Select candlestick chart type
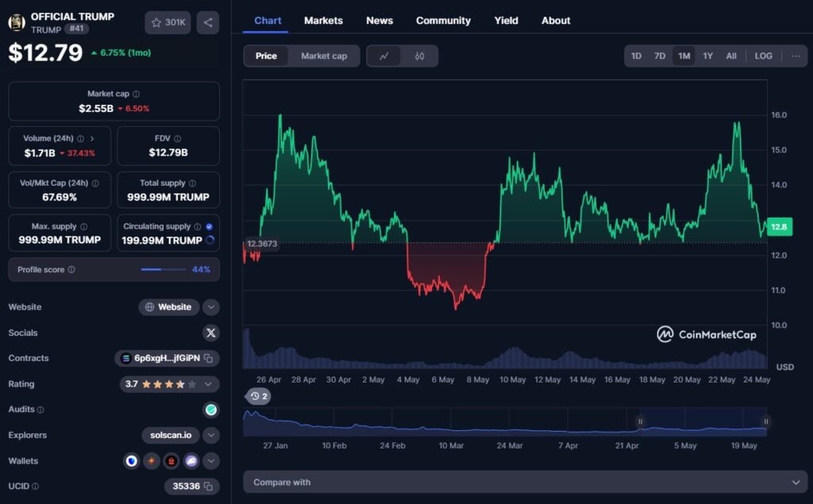 [x=419, y=56]
